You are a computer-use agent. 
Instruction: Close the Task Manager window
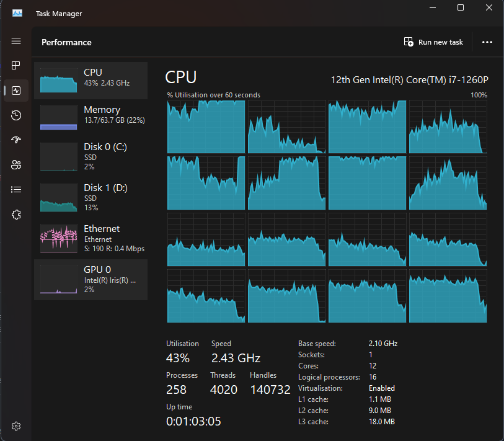click(x=489, y=7)
